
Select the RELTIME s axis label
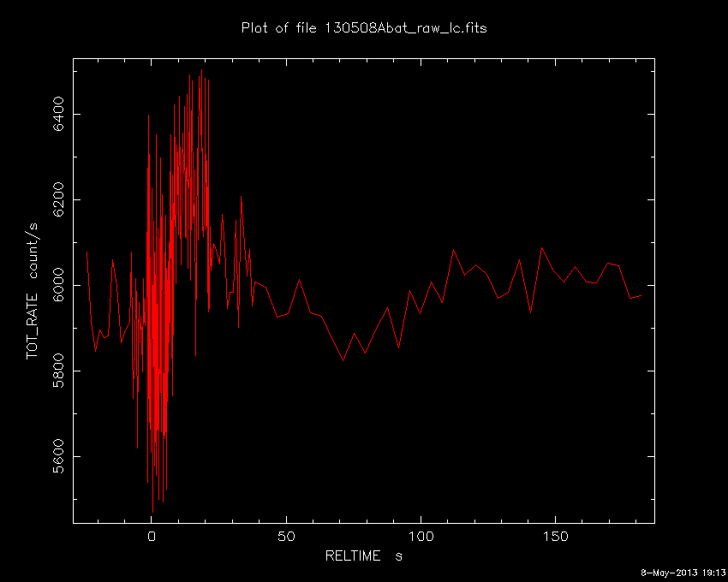point(363,555)
